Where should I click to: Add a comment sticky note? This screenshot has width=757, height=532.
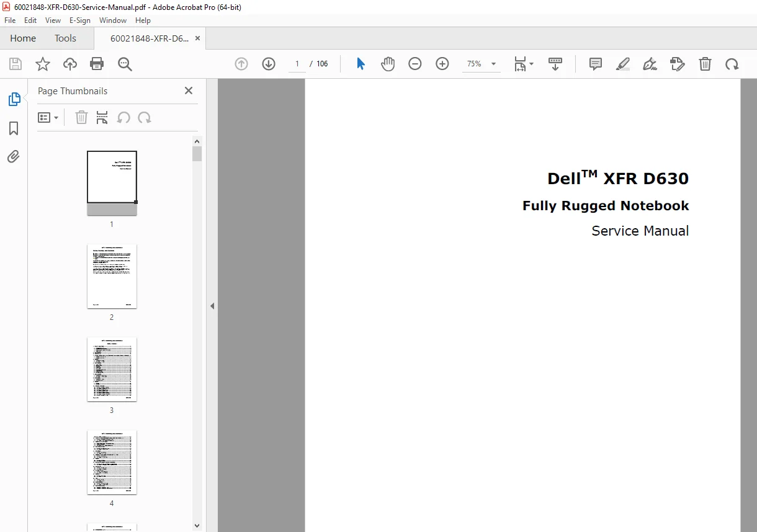pos(596,64)
